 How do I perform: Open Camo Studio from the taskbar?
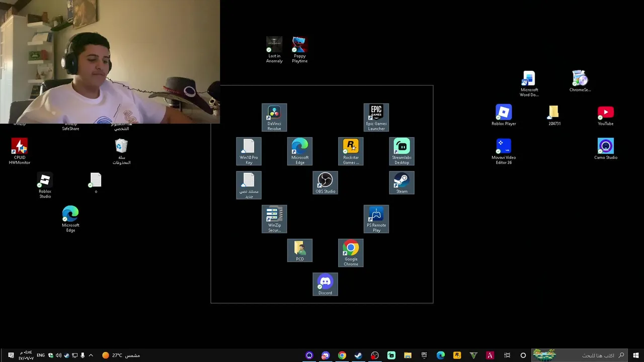[x=309, y=355]
